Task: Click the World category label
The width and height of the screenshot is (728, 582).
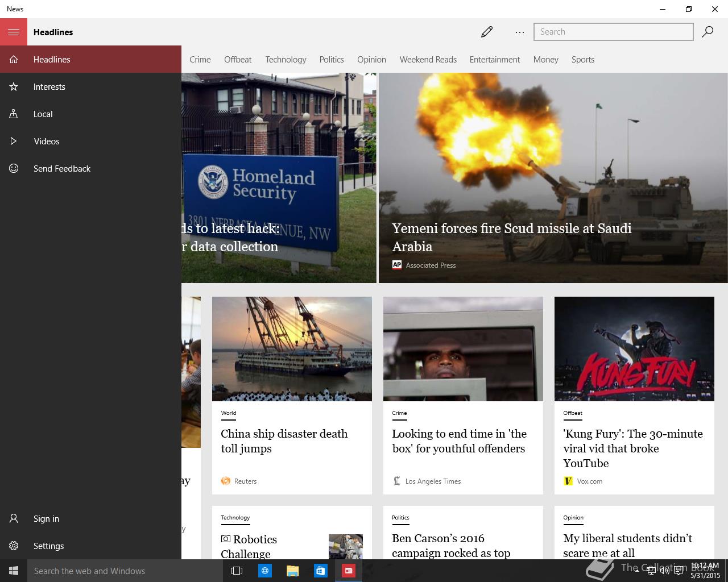Action: (229, 413)
